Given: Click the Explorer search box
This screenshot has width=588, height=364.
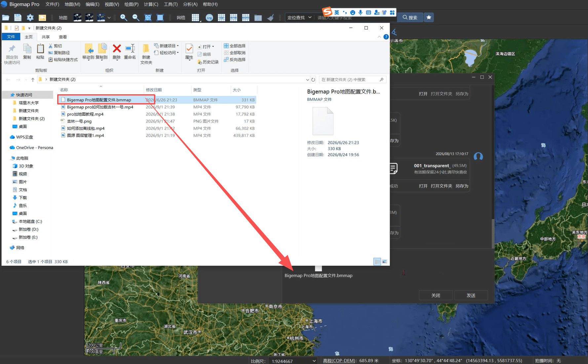Looking at the screenshot, I should 352,79.
